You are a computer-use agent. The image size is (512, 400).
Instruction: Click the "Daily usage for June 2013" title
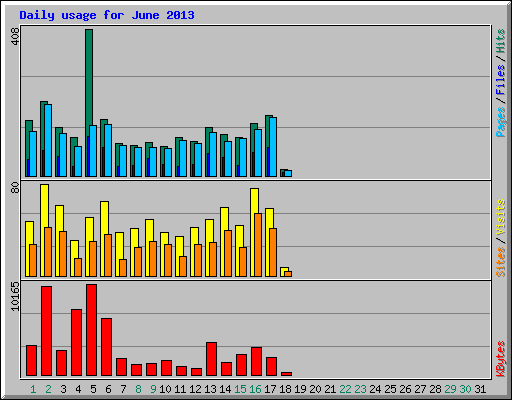pyautogui.click(x=107, y=15)
